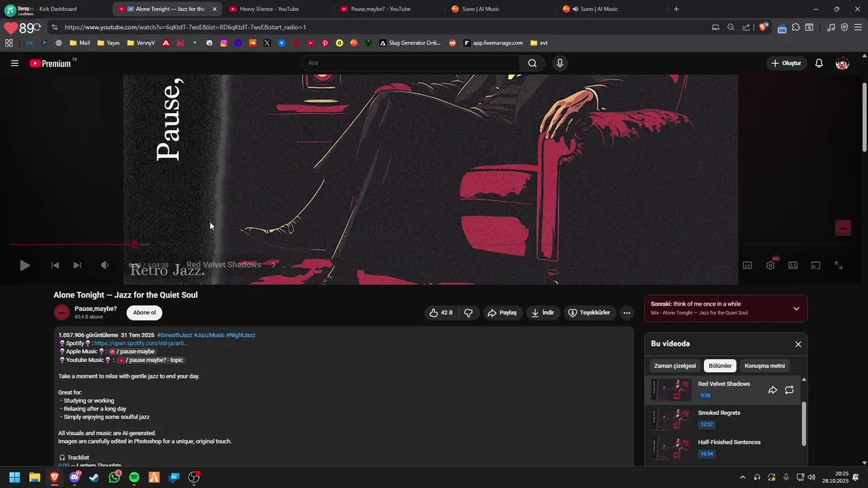Open Brave Shields lion icon
This screenshot has height=488, width=868.
(x=763, y=27)
